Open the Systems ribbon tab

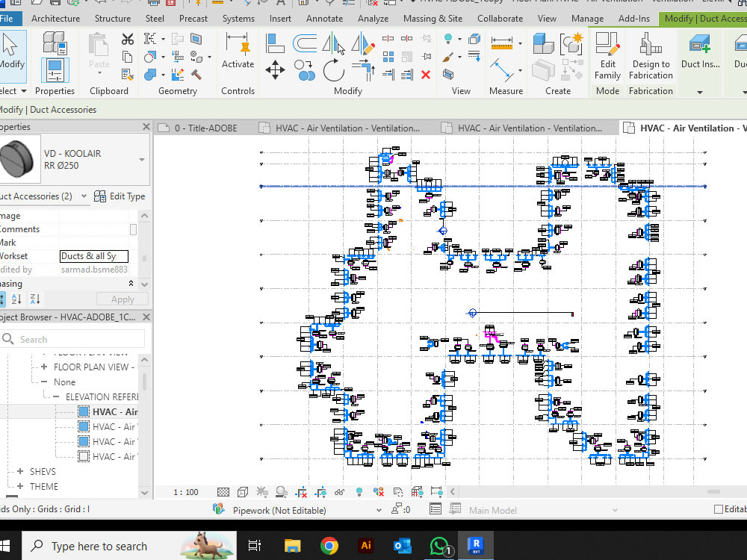click(x=238, y=19)
